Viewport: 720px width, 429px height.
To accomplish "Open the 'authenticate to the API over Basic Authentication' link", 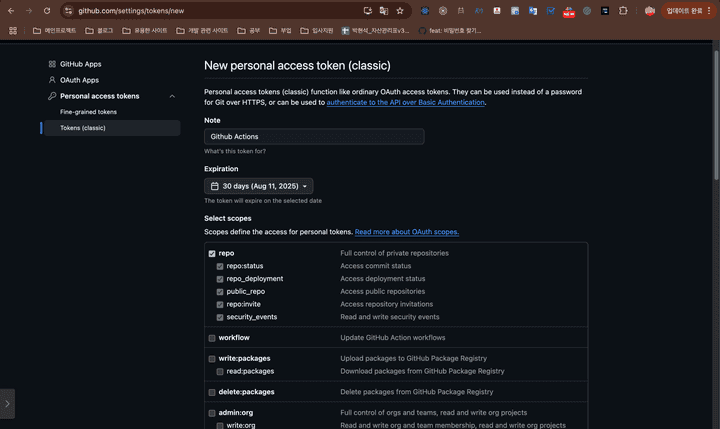I will click(x=405, y=102).
